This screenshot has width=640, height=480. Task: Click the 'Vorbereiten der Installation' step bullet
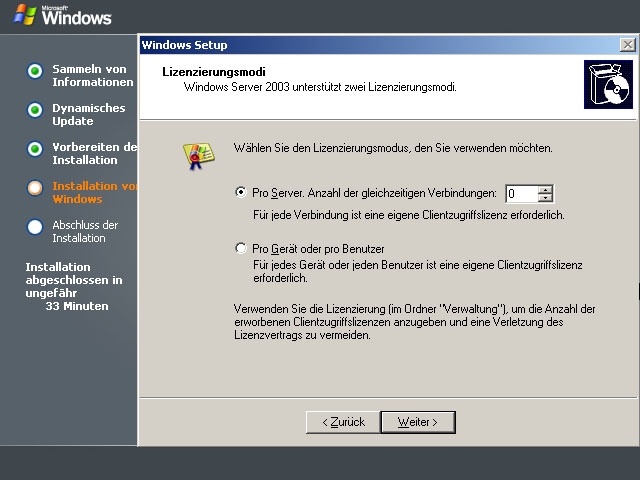coord(35,149)
